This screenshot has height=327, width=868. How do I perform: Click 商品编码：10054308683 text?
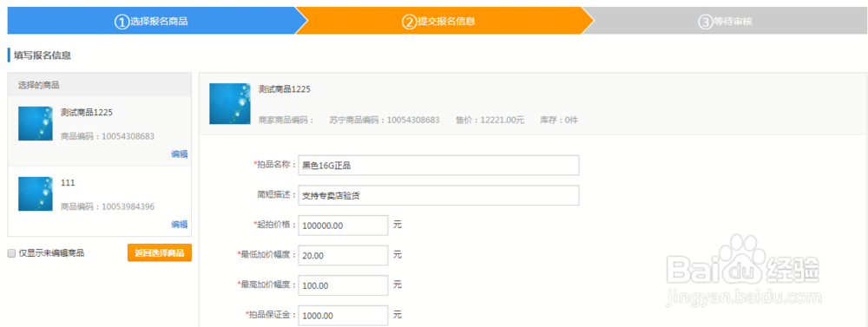tap(108, 136)
